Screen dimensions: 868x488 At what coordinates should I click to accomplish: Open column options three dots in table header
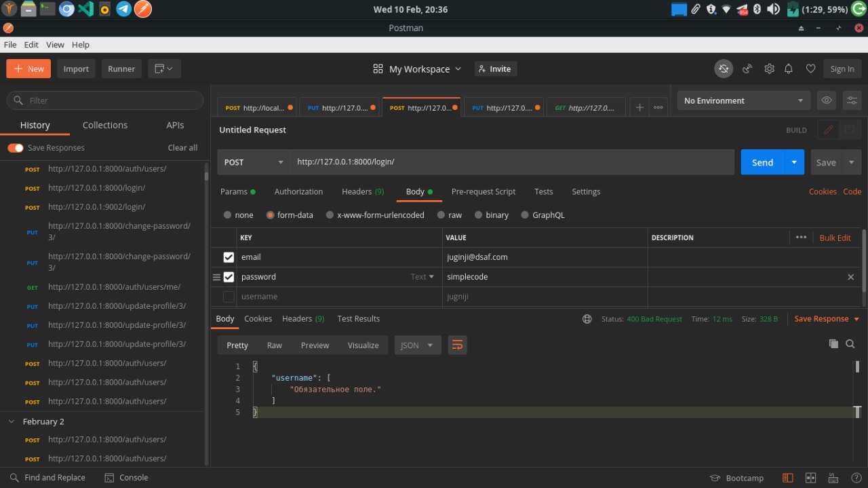tap(801, 238)
